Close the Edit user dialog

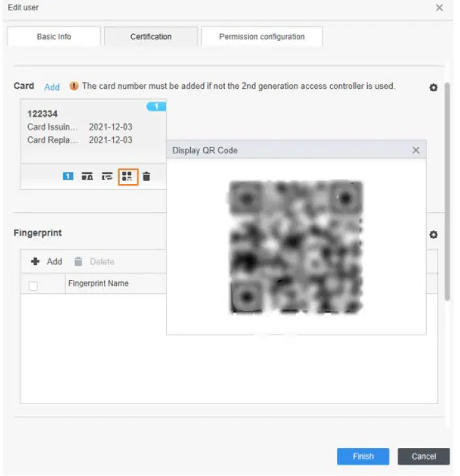(439, 8)
